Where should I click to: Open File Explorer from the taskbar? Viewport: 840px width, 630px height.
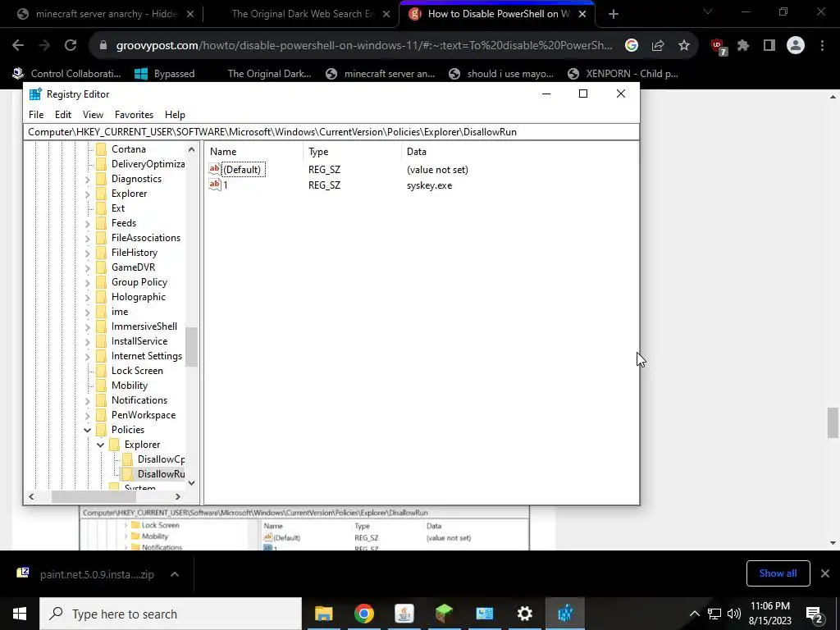tap(323, 614)
